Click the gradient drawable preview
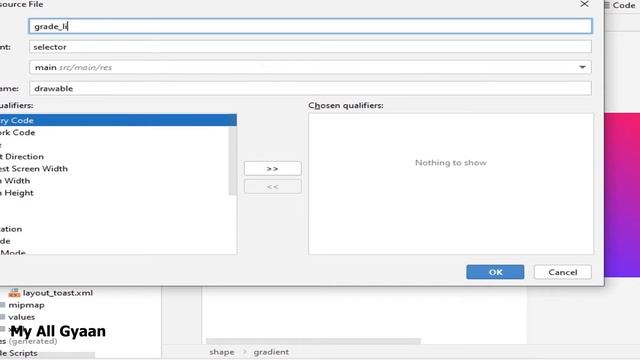640x360 pixels. (622, 195)
